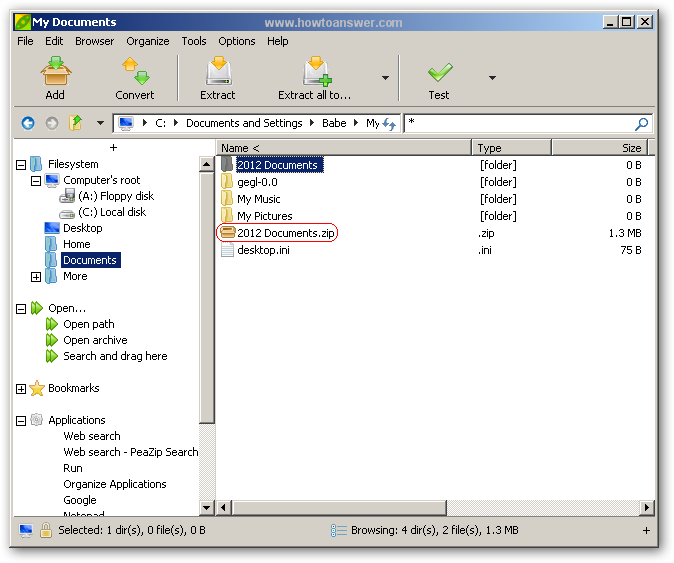Collapse the Open... tree section
Viewport: 674px width, 563px height.
point(21,309)
